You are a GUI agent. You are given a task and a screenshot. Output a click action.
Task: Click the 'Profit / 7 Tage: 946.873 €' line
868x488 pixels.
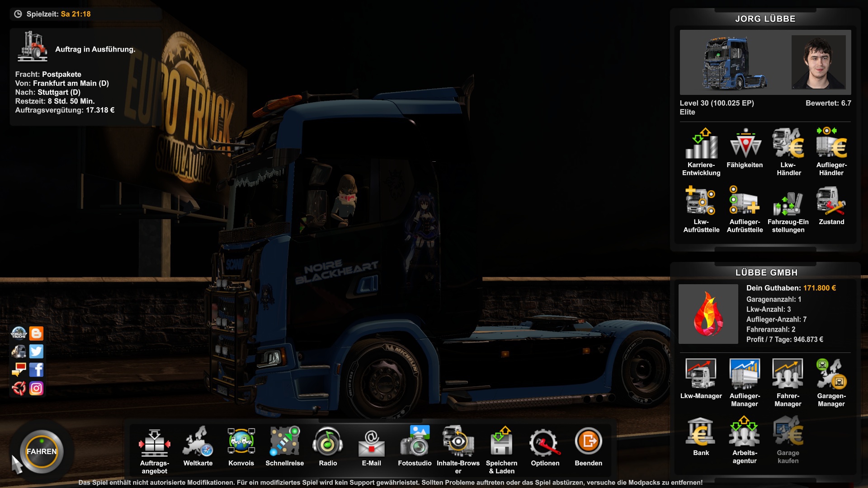point(785,339)
